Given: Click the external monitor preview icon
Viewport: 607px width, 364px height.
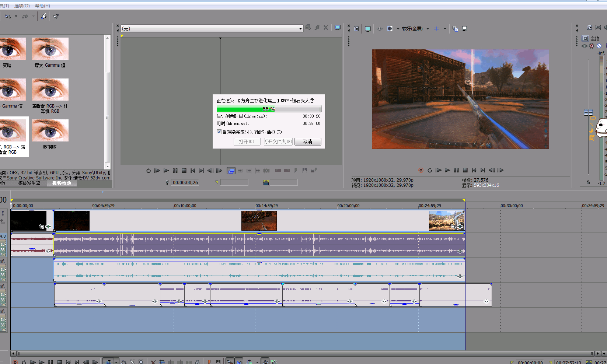Looking at the screenshot, I should coord(367,29).
